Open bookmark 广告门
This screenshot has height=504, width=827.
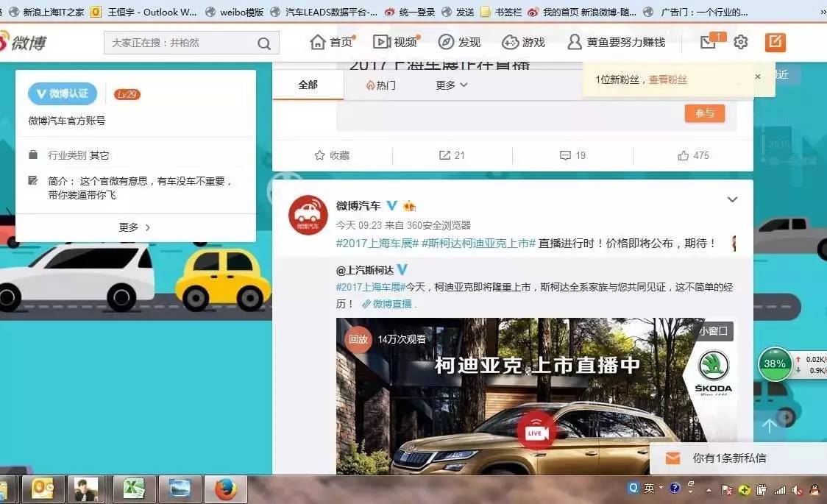[x=696, y=12]
